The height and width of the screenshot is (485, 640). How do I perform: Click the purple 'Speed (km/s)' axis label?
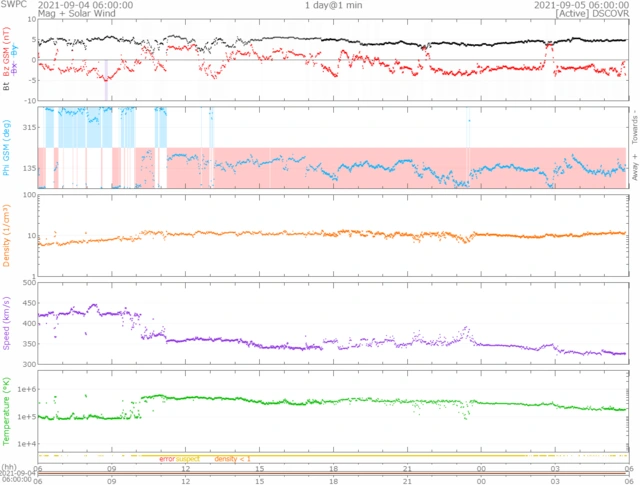(6, 323)
